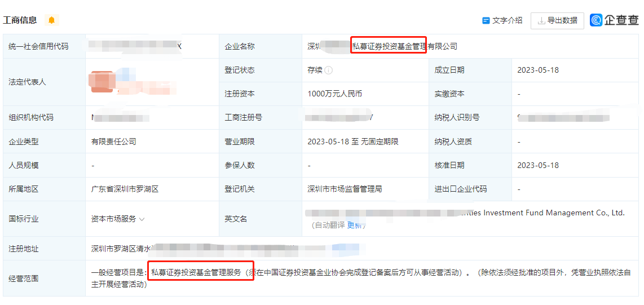
Task: Click the 成立日期 value 2023-05-18
Action: [x=538, y=70]
